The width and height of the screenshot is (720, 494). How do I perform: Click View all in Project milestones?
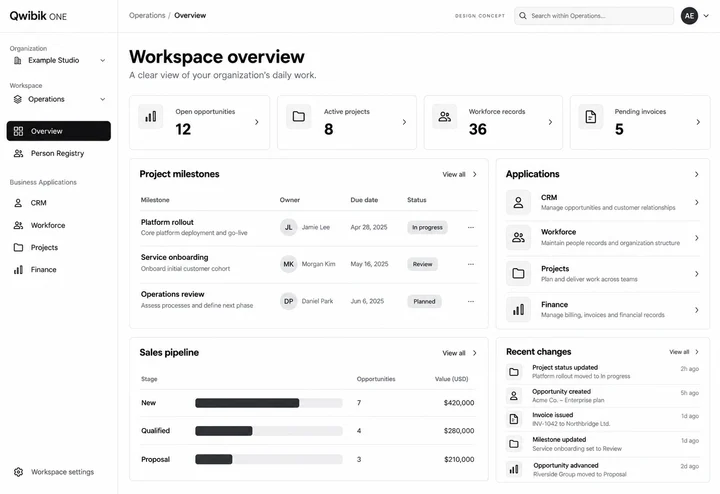coord(459,174)
